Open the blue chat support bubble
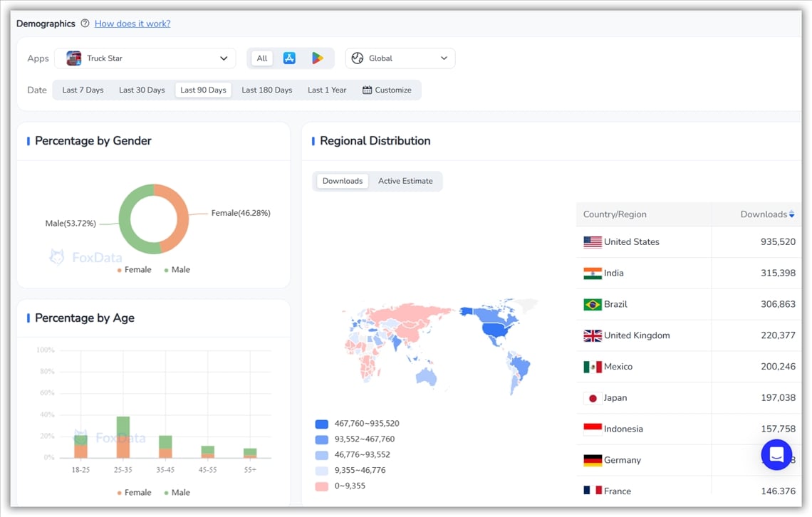 tap(776, 454)
